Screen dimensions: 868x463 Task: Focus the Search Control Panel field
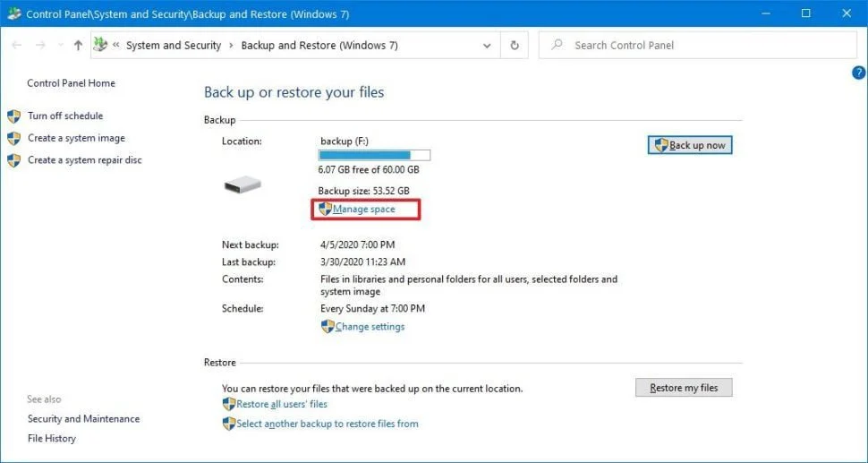(698, 45)
